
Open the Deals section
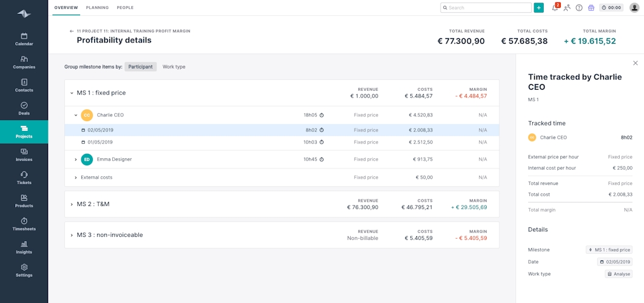(x=24, y=108)
